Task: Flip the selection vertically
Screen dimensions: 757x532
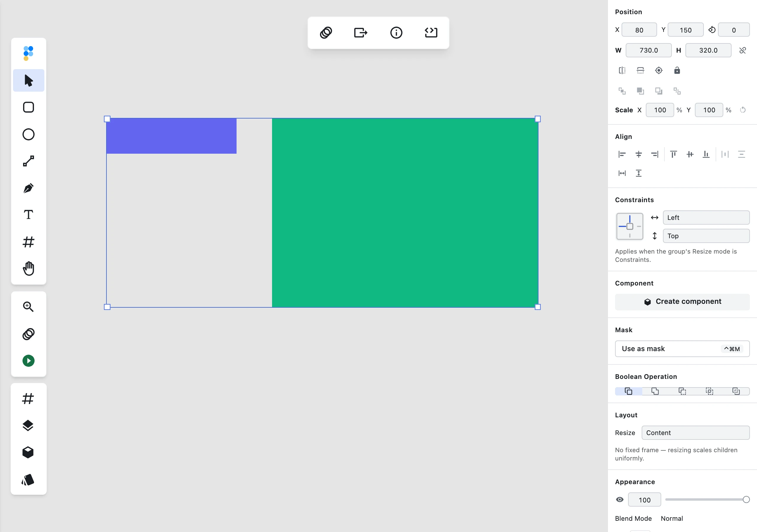Action: click(640, 71)
